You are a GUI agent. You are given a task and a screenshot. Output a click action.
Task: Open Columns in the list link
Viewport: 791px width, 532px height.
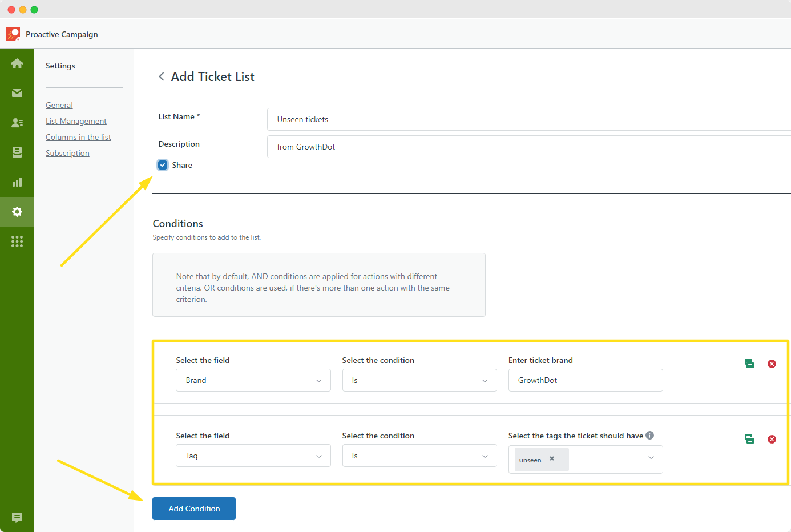click(x=78, y=137)
